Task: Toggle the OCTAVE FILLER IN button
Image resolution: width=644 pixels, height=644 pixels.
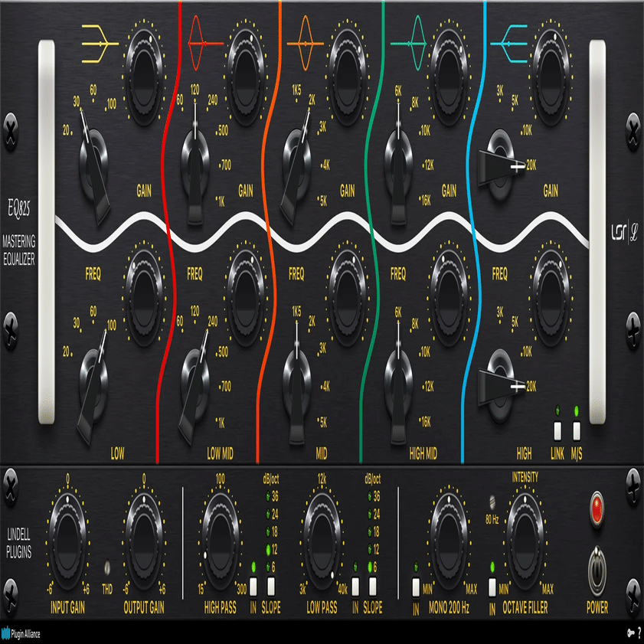Action: coord(492,587)
